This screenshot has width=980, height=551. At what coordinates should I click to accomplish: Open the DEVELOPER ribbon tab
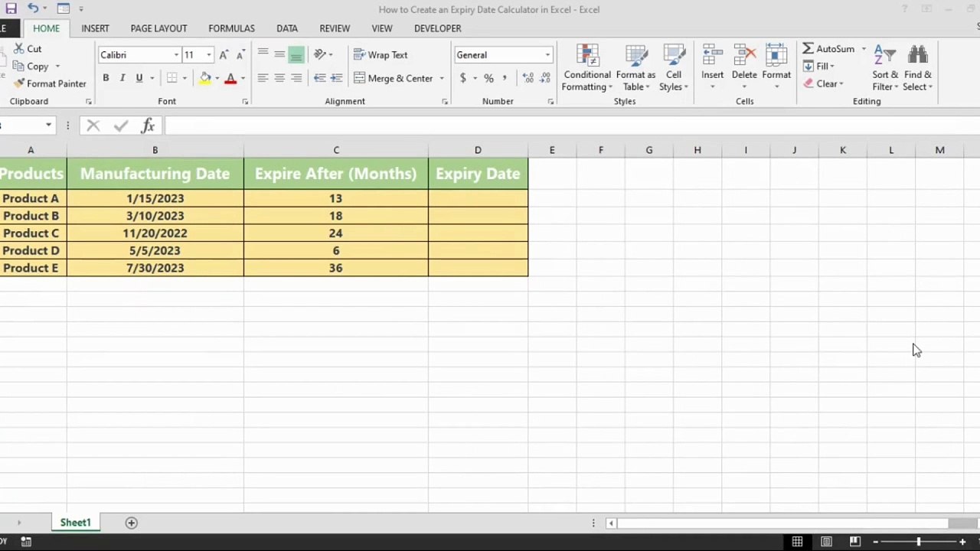pyautogui.click(x=437, y=28)
